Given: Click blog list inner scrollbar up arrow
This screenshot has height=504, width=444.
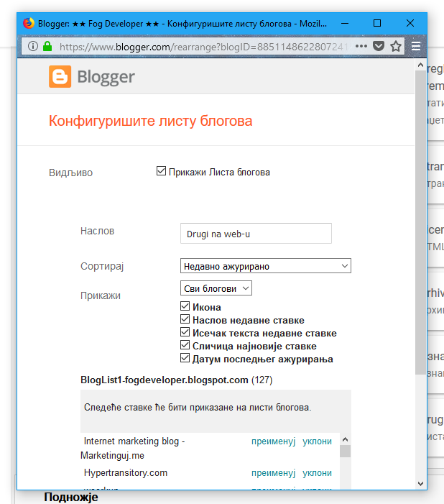Looking at the screenshot, I should 346,439.
